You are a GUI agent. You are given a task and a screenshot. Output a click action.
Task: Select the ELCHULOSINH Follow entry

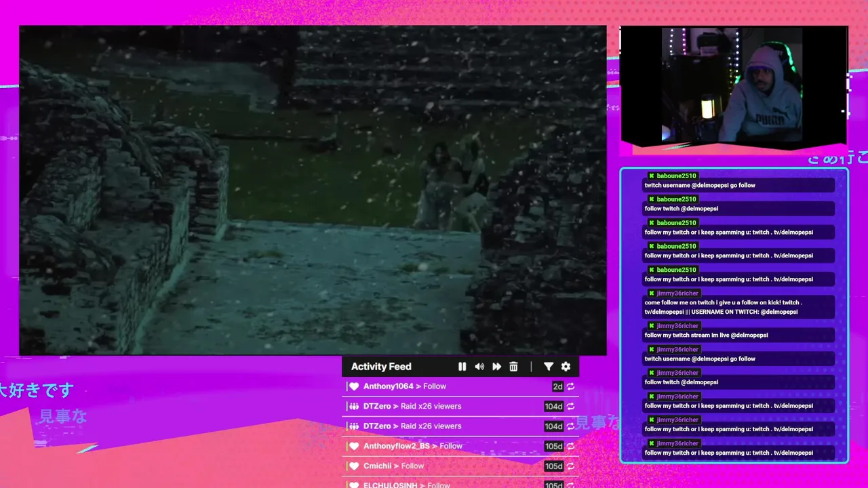407,485
